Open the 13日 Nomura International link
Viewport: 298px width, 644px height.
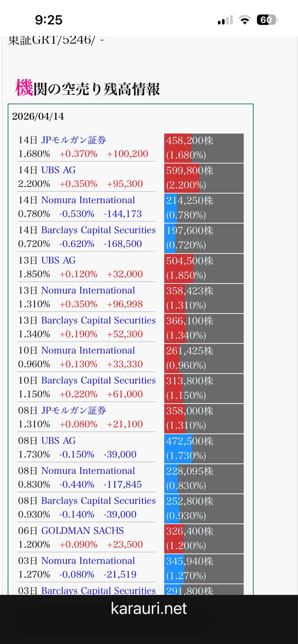coord(88,290)
